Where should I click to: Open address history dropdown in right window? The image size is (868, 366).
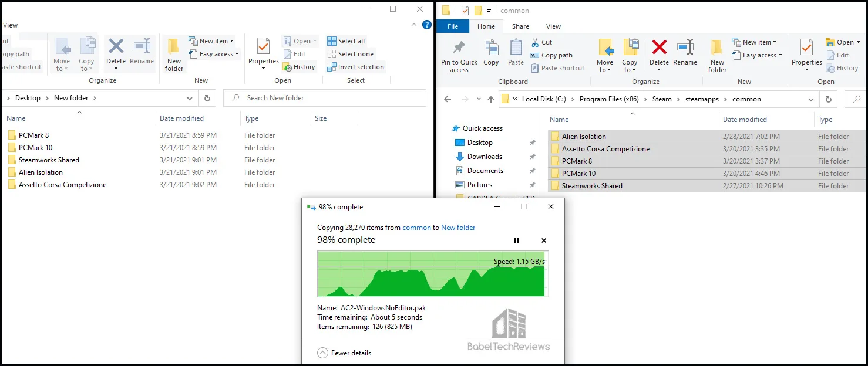(x=810, y=99)
